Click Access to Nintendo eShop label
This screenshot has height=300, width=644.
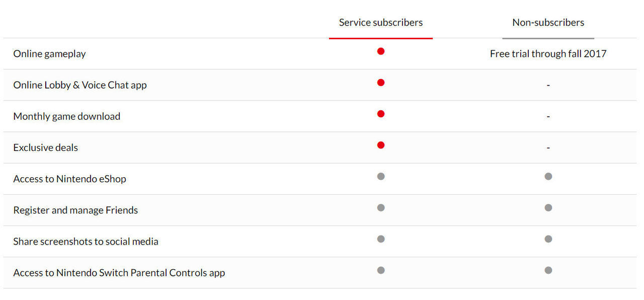point(69,179)
